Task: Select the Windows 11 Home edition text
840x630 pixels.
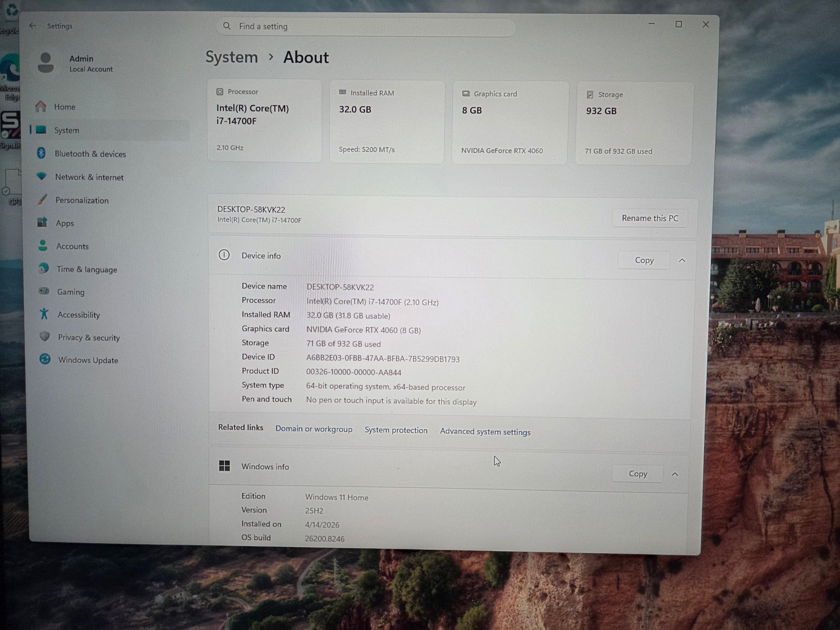Action: coord(337,498)
